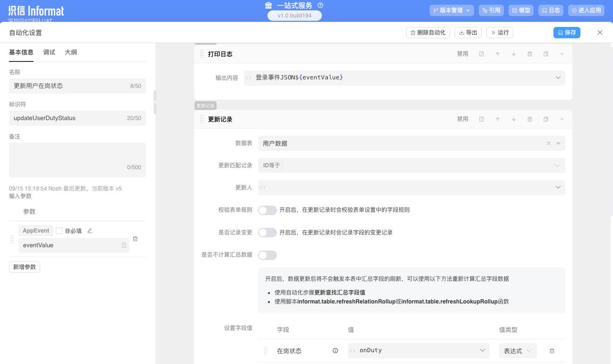Move the 打印日志 step down
The height and width of the screenshot is (364, 613).
point(514,54)
